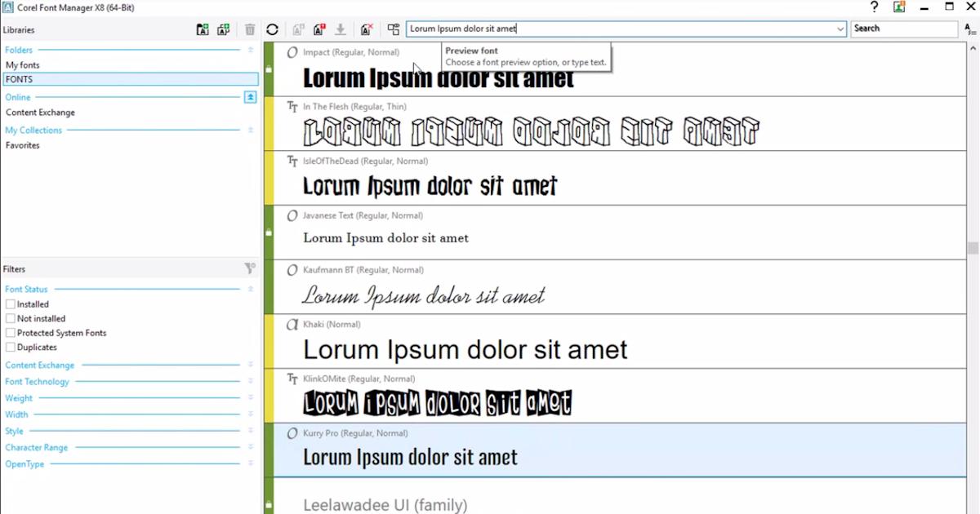Click the Add collection toolbar icon
This screenshot has height=514, width=980.
(x=223, y=29)
